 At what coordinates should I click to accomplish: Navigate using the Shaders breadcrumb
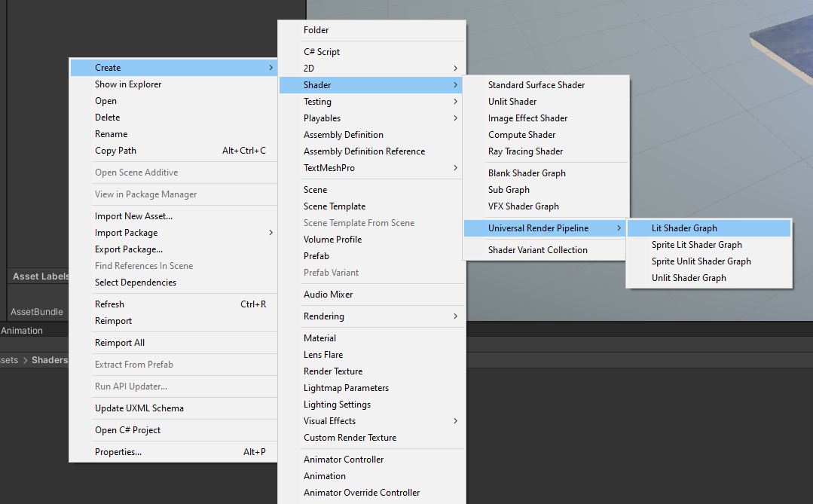coord(50,359)
